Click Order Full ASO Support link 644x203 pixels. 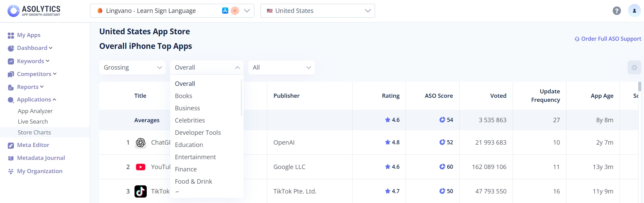[608, 39]
